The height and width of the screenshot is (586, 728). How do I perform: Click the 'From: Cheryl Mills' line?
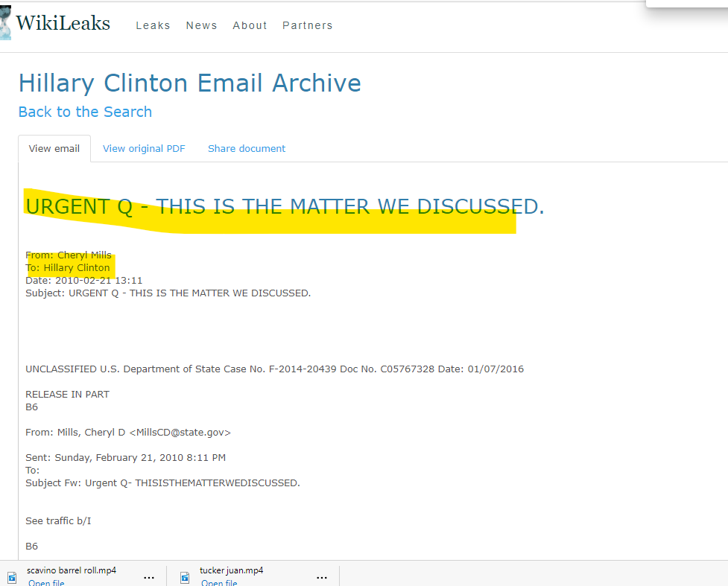tap(69, 255)
